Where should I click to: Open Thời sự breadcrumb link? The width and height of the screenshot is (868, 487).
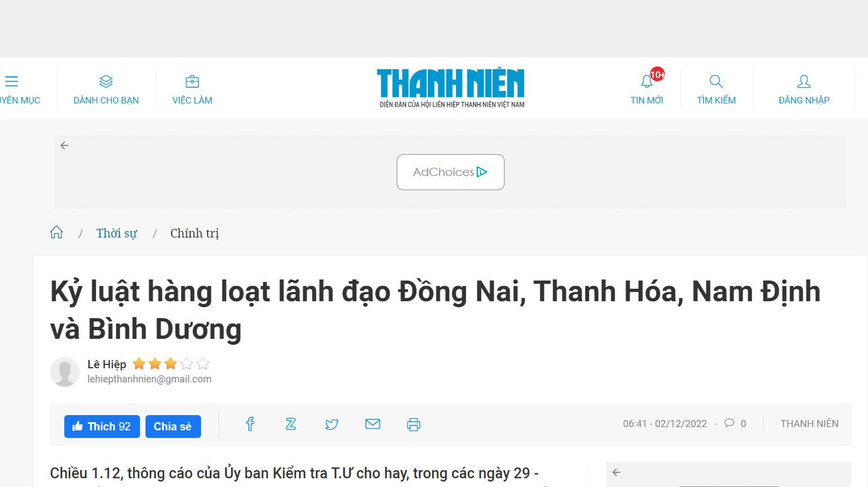[117, 233]
